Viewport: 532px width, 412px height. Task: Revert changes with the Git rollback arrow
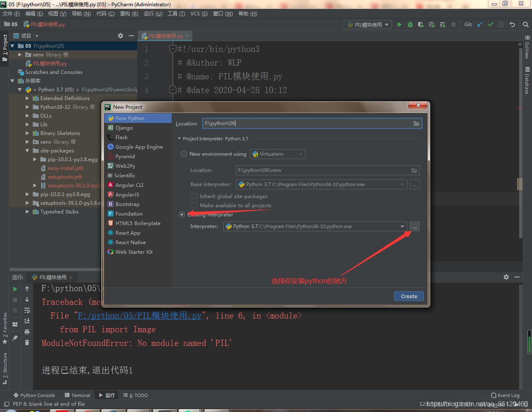[512, 25]
